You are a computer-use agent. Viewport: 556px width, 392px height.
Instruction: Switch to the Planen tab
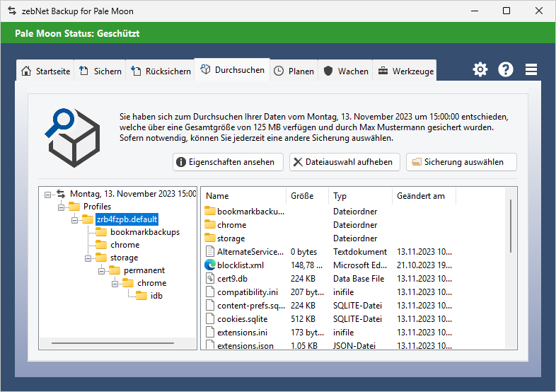click(294, 71)
